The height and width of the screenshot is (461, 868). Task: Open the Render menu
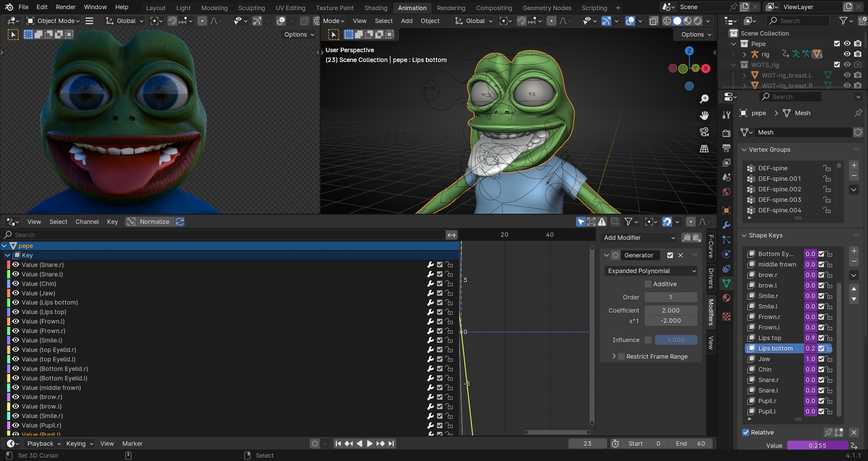(x=66, y=7)
